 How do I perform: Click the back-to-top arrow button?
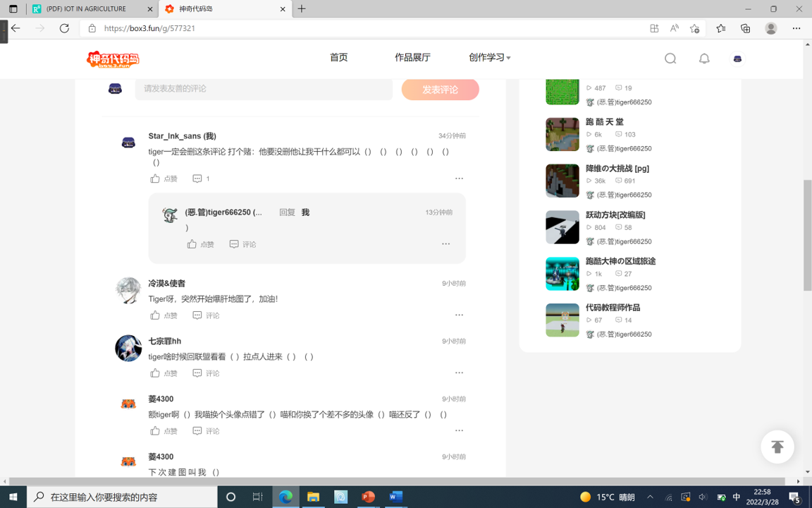click(777, 447)
